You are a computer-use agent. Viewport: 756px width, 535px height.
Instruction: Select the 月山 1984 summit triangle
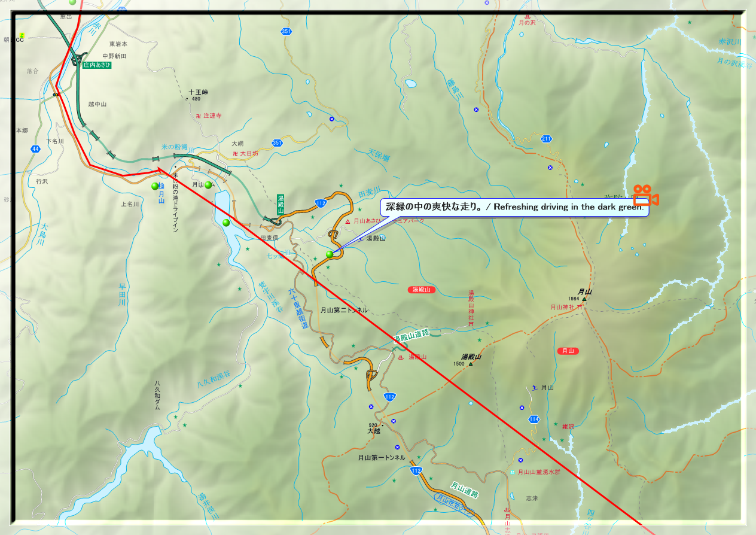coord(584,299)
